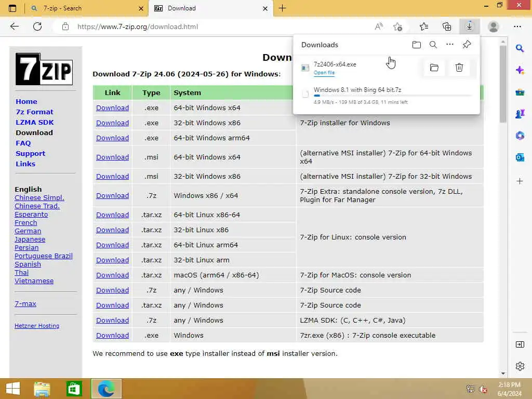Viewport: 532px width, 399px height.
Task: View site information lock icon
Action: point(65,26)
